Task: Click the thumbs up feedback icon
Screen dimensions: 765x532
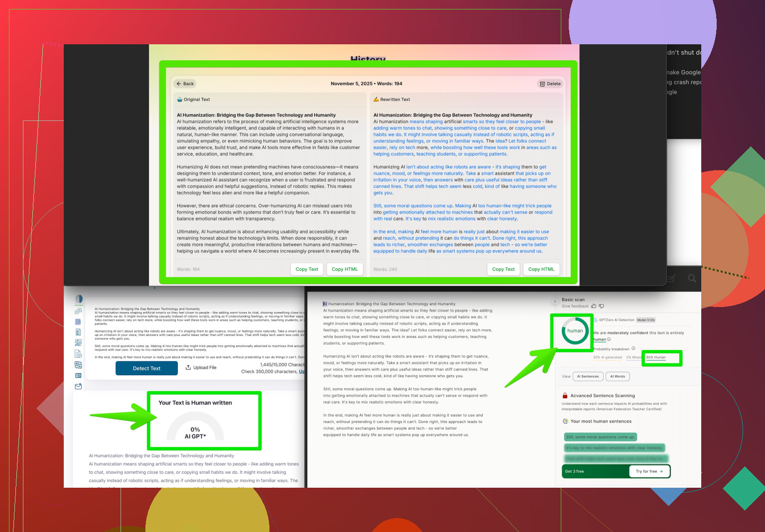Action: tap(594, 306)
